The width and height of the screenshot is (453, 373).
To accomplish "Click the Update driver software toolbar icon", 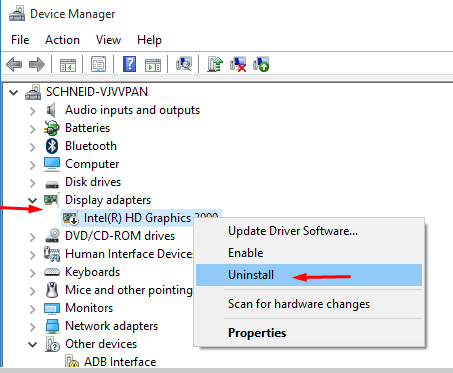I will point(215,64).
